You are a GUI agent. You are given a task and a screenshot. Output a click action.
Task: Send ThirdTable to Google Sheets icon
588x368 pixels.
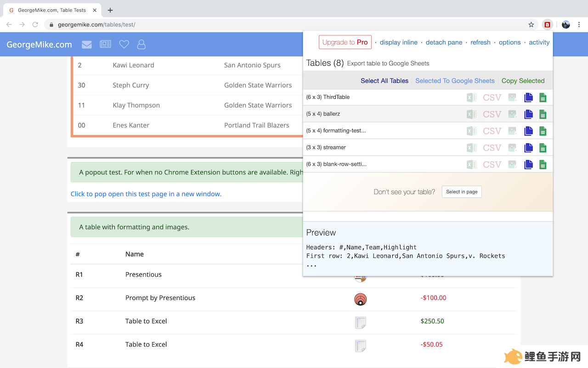coord(543,98)
